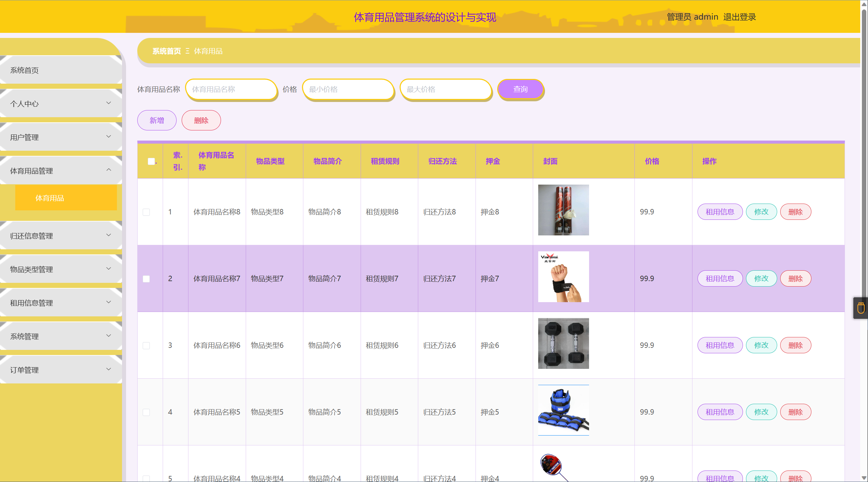Go to 系统首页 in sidebar
868x482 pixels.
click(61, 70)
